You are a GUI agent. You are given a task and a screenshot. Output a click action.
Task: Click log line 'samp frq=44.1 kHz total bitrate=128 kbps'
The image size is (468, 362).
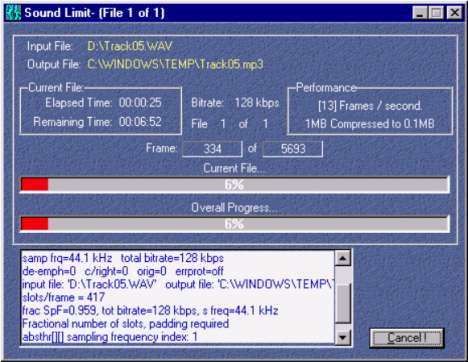[x=123, y=258]
